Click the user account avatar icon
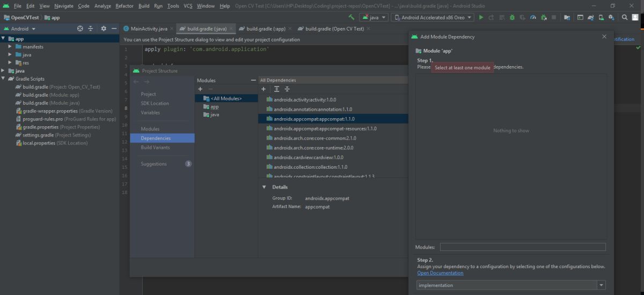 click(635, 17)
